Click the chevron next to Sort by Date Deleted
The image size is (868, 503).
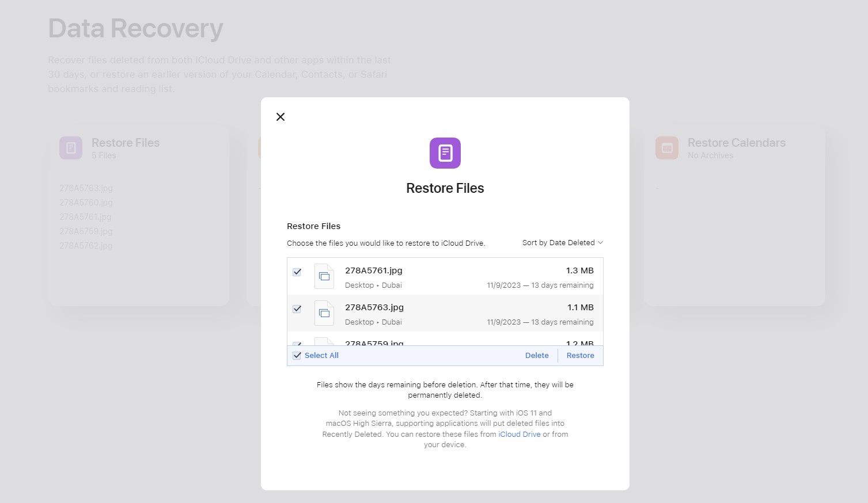click(x=600, y=243)
